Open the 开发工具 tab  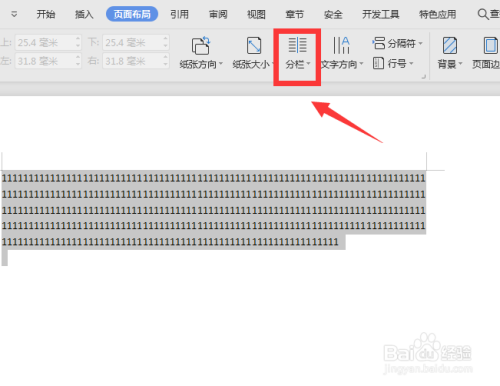(381, 14)
